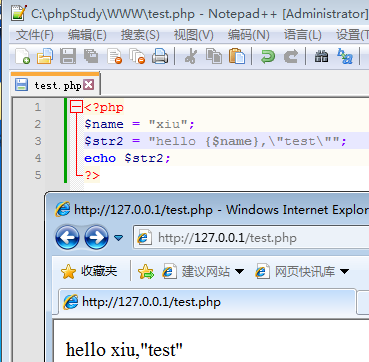Open the 搜索(S) menu
Image resolution: width=369 pixels, height=362 pixels.
click(140, 35)
